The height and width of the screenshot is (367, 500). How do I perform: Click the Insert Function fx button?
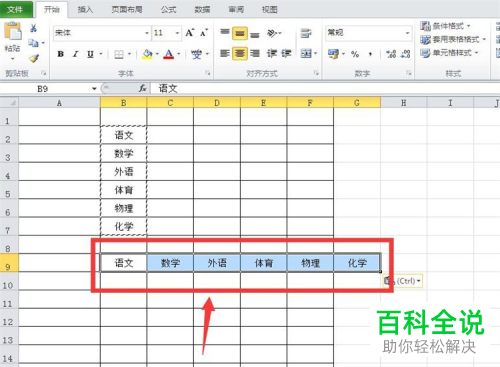click(x=143, y=89)
